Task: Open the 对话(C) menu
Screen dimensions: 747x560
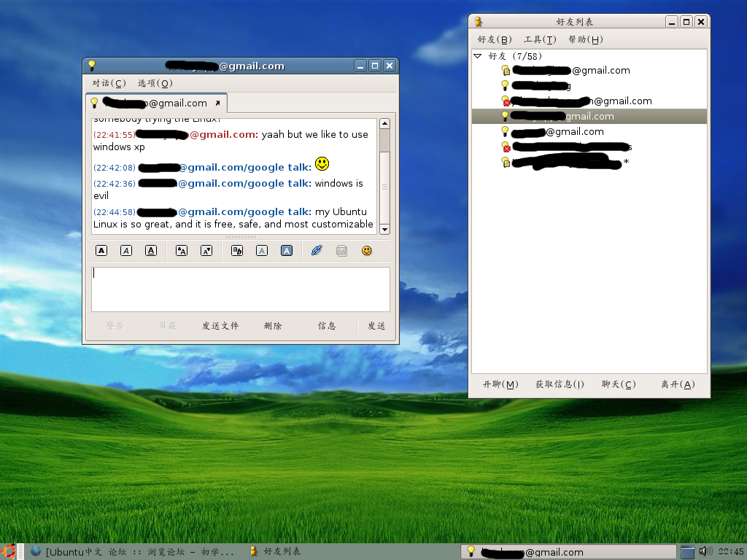Action: [x=109, y=83]
